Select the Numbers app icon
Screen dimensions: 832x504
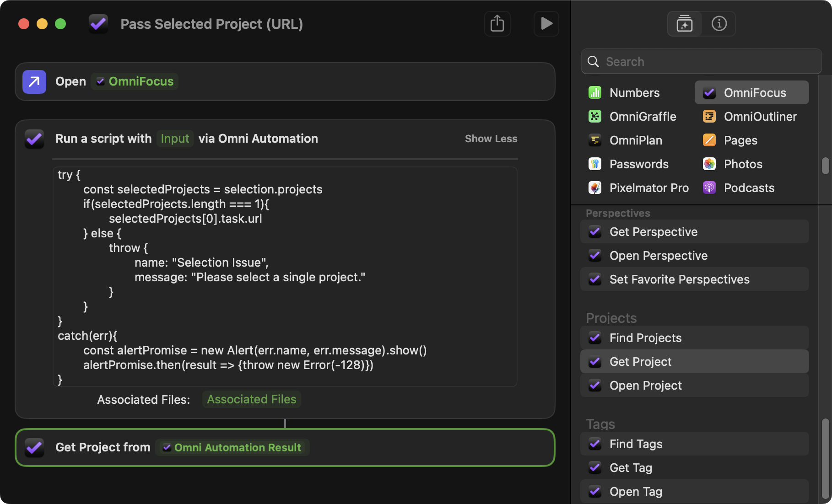click(595, 93)
